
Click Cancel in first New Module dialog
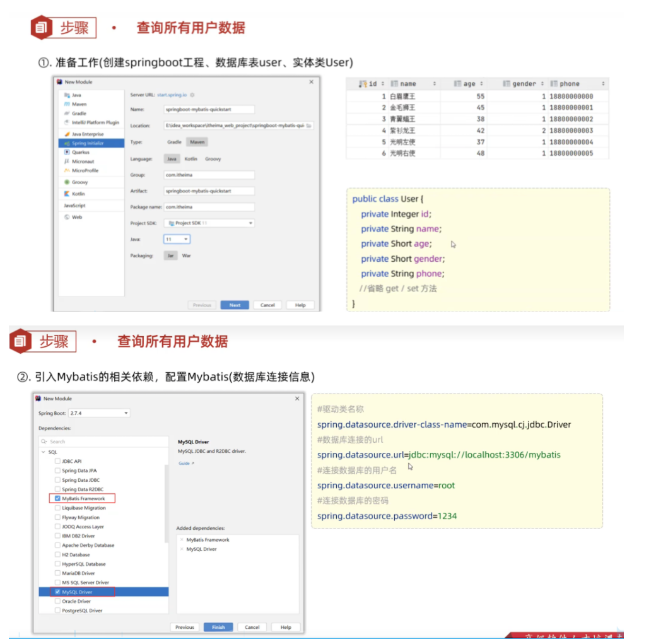coord(267,305)
